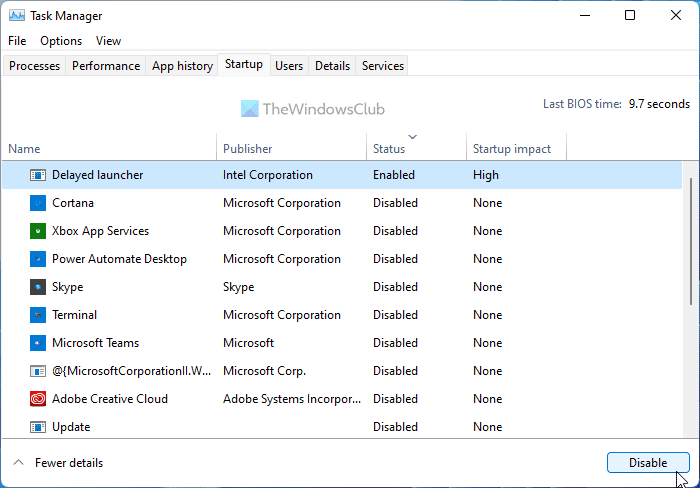The width and height of the screenshot is (700, 488).
Task: Click the Intel Corporation publisher cell
Action: (x=268, y=175)
